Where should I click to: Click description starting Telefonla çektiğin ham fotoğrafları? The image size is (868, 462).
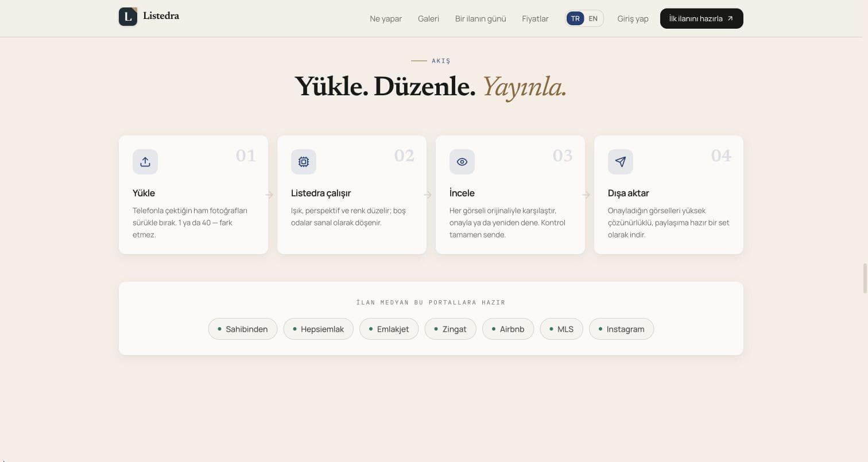190,223
